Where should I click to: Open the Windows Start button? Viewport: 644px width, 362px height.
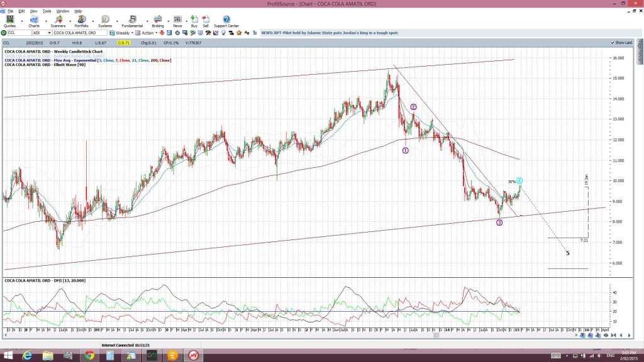(x=8, y=356)
